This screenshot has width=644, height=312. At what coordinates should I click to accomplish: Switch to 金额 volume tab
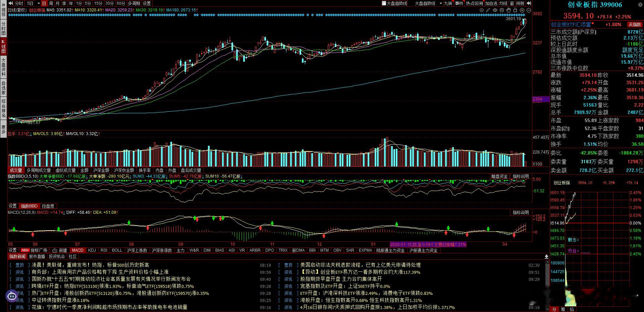click(x=85, y=170)
